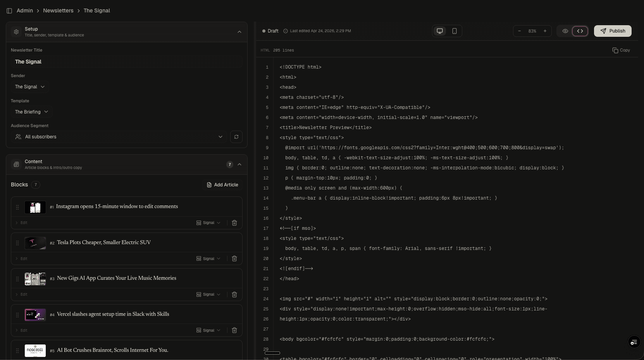The image size is (644, 360).
Task: Click the Last edited timestamp
Action: point(317,31)
